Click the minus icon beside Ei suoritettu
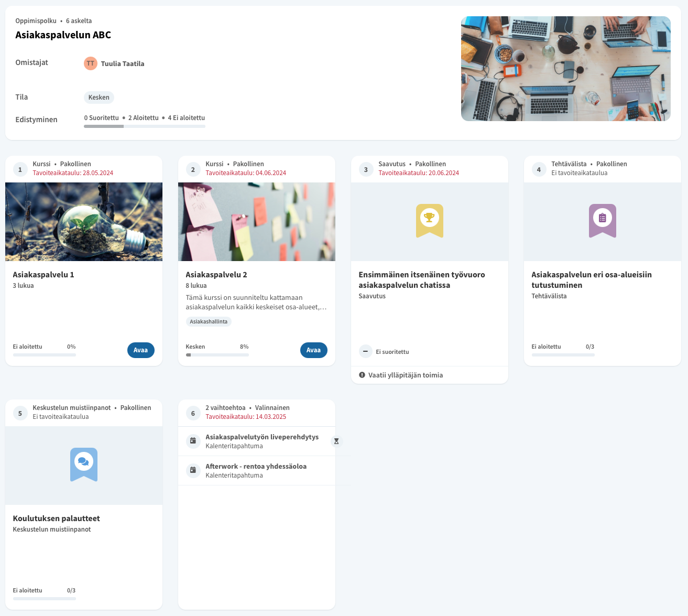The height and width of the screenshot is (616, 688). click(366, 352)
